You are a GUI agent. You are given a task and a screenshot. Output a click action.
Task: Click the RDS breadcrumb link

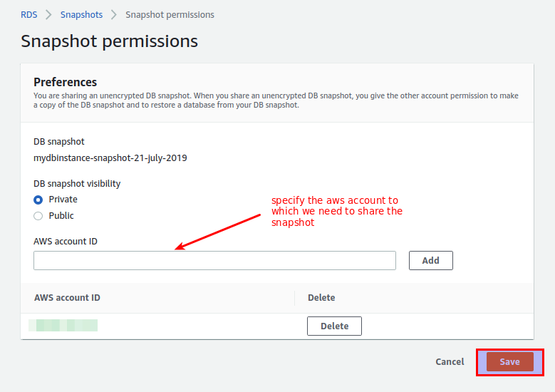click(x=28, y=14)
